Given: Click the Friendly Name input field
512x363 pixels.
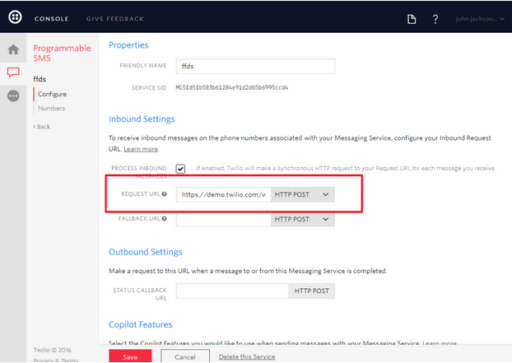Looking at the screenshot, I should [x=255, y=66].
